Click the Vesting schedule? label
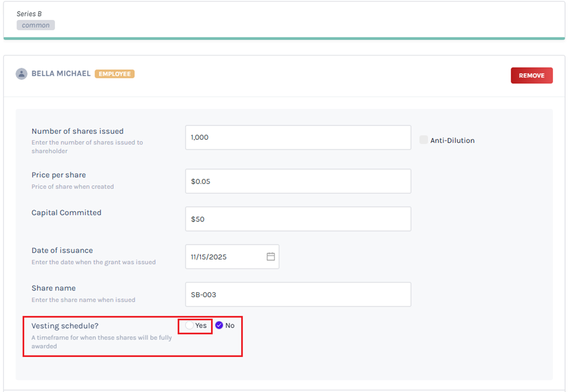This screenshot has height=392, width=568. [x=65, y=325]
